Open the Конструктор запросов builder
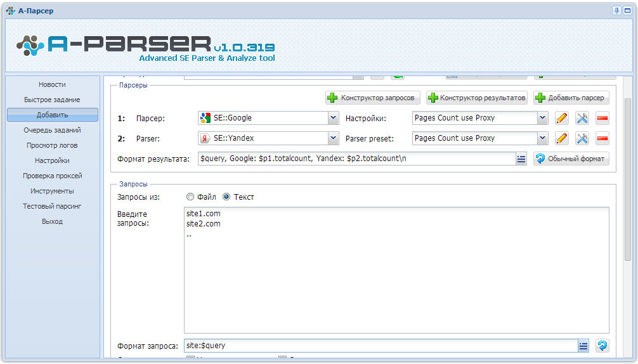 [x=373, y=98]
